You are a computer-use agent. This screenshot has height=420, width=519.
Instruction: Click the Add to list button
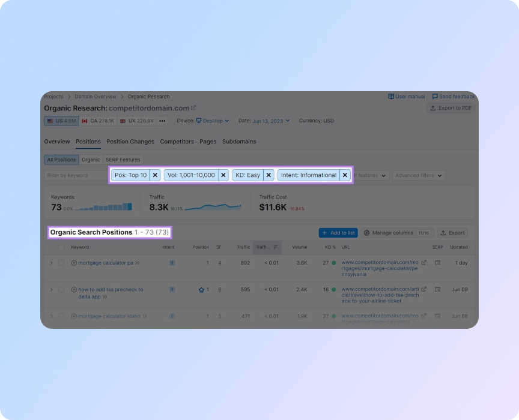click(x=338, y=233)
